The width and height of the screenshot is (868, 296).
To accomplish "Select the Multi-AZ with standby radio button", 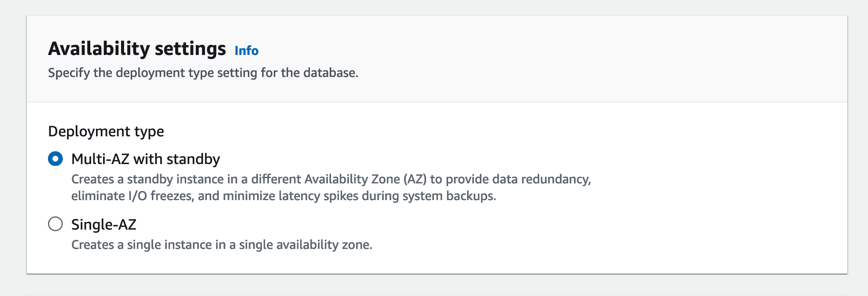I will pyautogui.click(x=55, y=159).
